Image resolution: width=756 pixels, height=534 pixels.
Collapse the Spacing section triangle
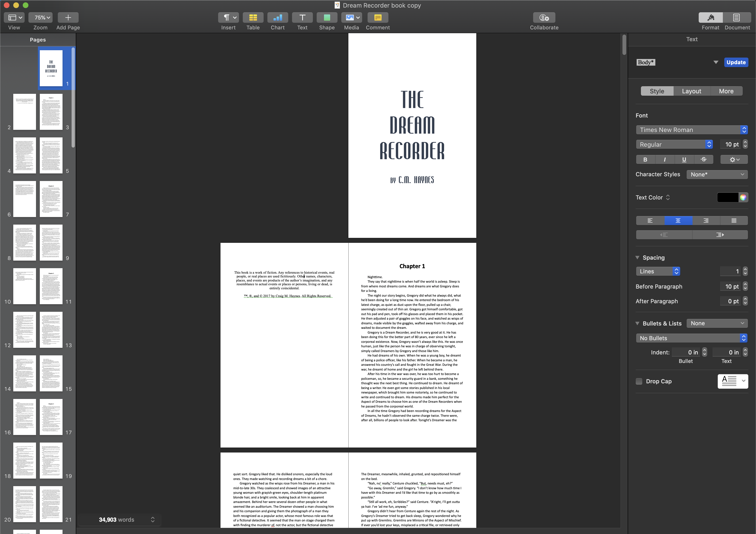(x=638, y=257)
